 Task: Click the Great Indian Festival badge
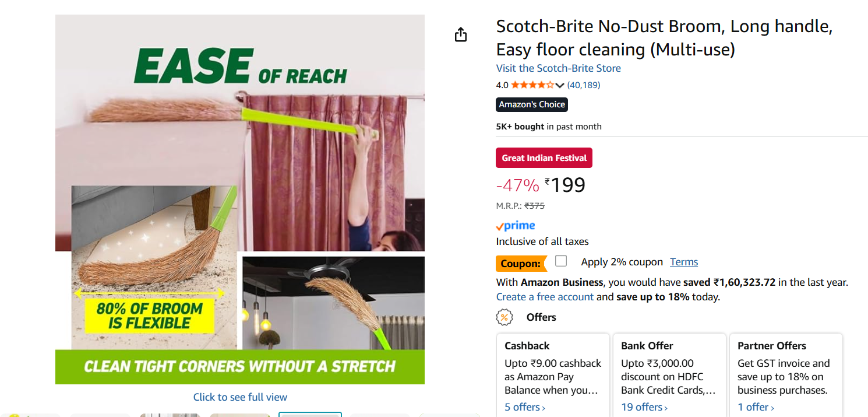point(544,158)
